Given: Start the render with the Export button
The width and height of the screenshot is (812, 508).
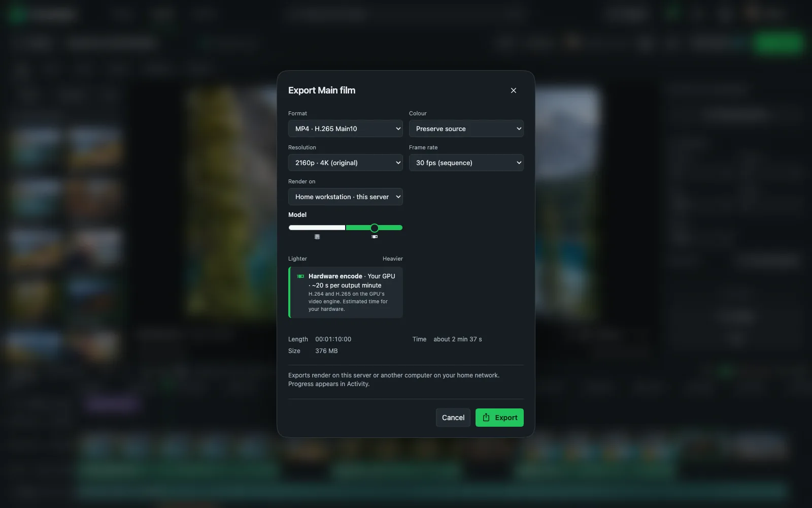Looking at the screenshot, I should point(499,418).
